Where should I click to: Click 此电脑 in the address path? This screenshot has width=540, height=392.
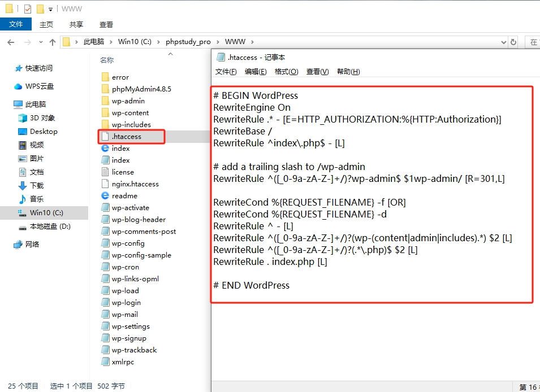click(94, 42)
